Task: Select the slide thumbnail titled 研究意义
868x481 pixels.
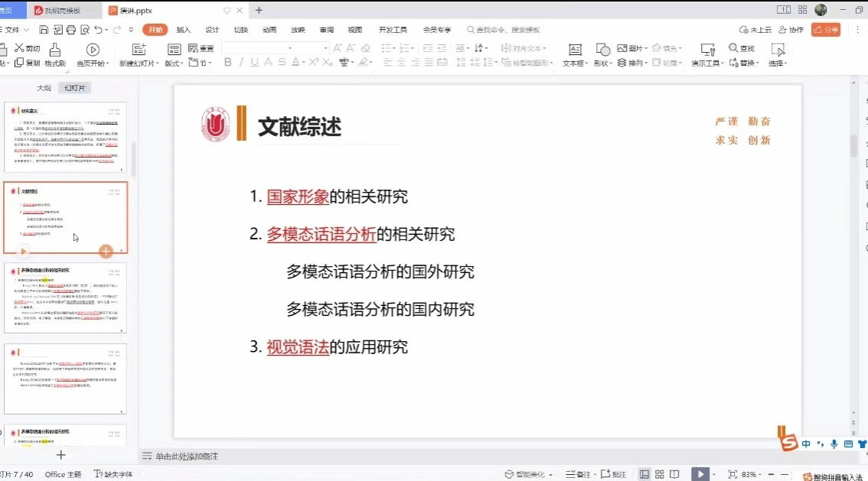Action: (65, 138)
